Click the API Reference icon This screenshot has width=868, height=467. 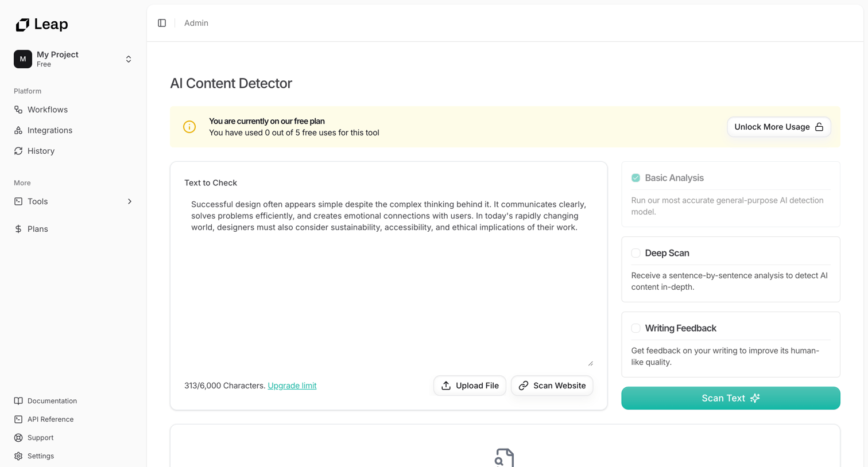18,419
